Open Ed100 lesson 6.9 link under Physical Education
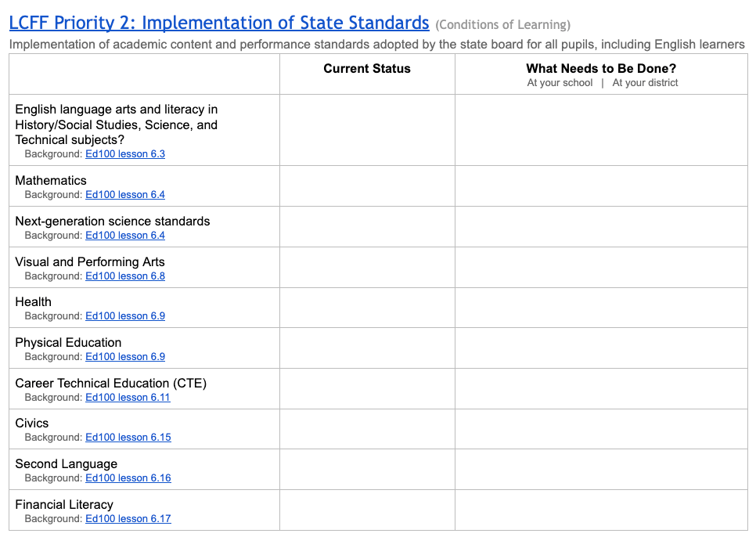756x537 pixels. click(x=125, y=357)
